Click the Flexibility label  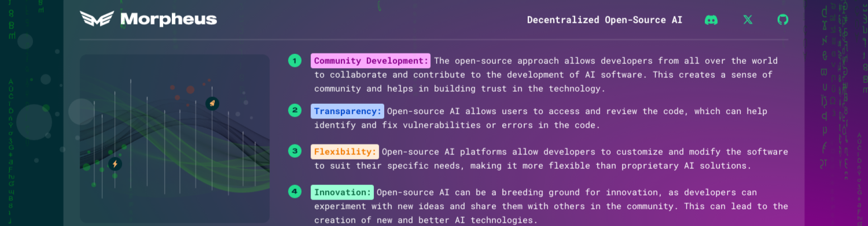pyautogui.click(x=345, y=152)
